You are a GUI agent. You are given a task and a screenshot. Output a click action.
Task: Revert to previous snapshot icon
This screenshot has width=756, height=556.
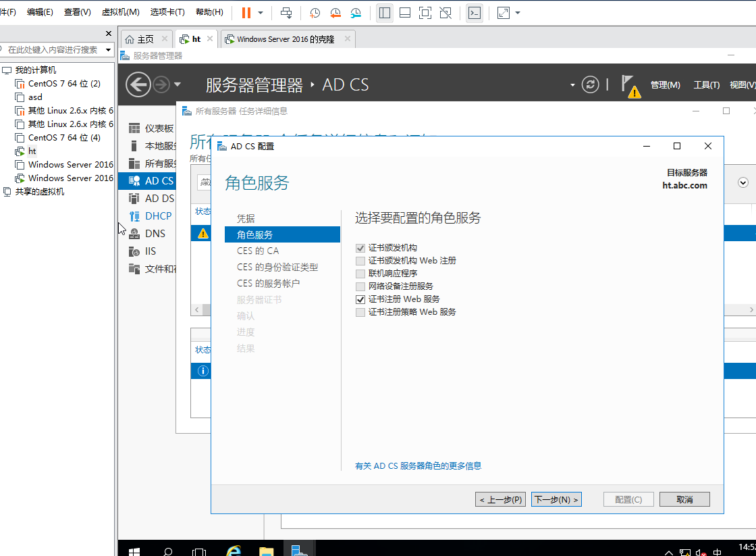tap(335, 13)
